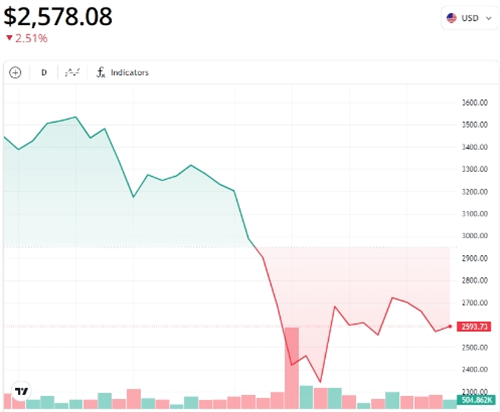Open the Indicators menu
500x412 pixels.
pos(129,72)
